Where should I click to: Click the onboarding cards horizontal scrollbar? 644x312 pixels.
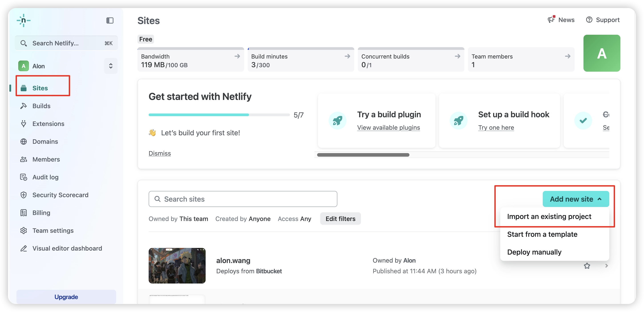tap(363, 155)
